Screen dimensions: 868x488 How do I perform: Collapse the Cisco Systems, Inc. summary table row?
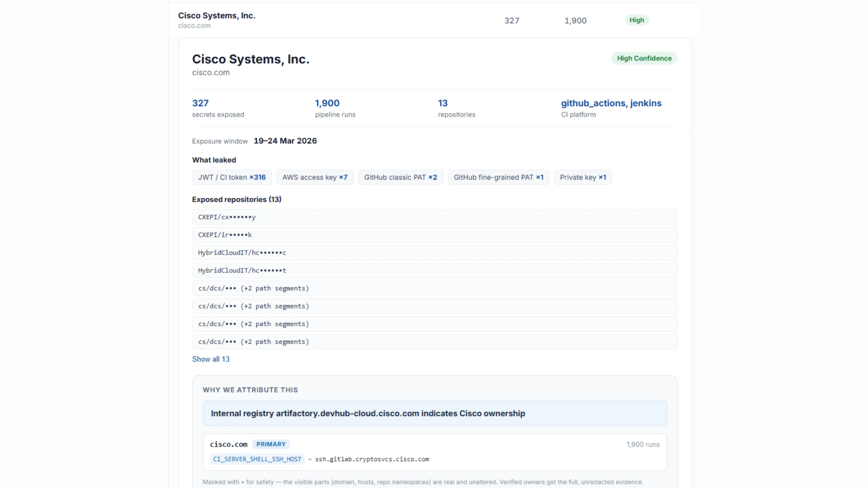[434, 20]
